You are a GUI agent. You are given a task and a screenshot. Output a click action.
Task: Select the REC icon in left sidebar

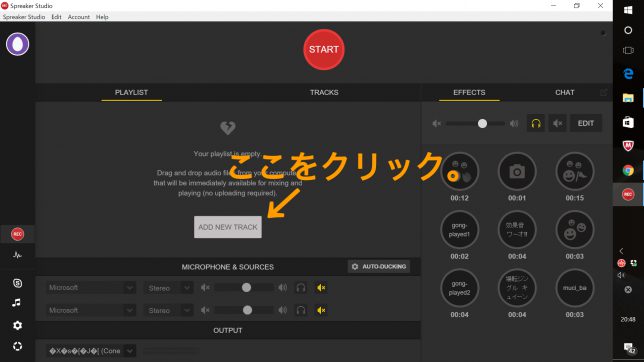point(17,234)
